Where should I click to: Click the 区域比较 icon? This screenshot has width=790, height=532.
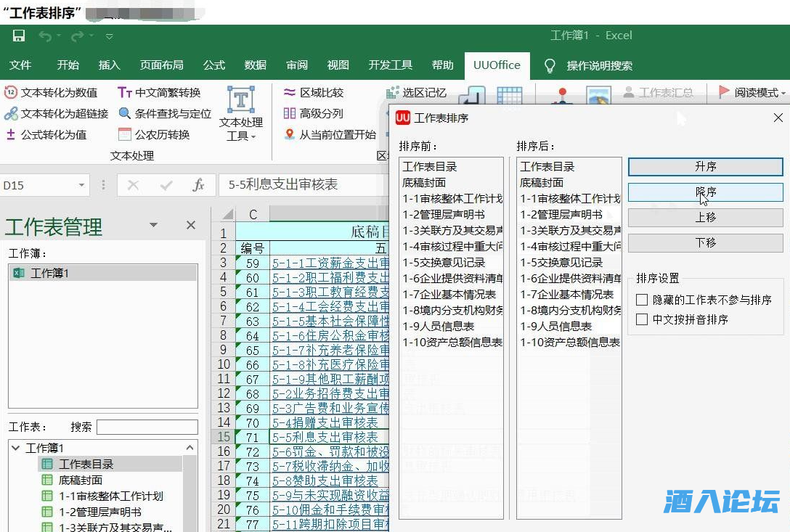[290, 92]
